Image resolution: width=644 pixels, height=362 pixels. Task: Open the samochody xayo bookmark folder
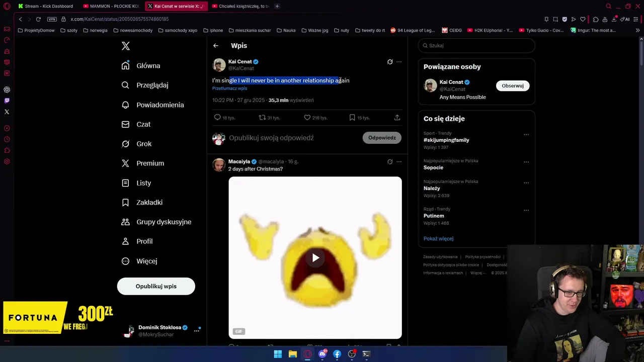point(177,30)
